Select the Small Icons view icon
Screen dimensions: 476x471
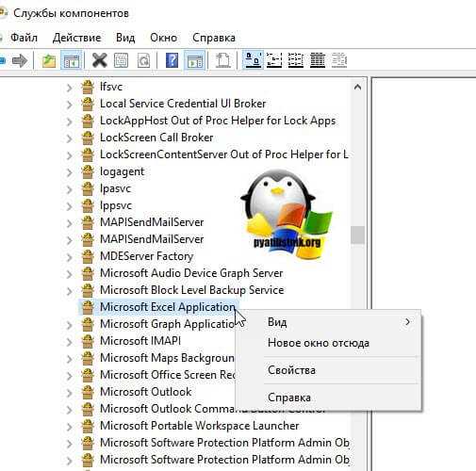pyautogui.click(x=274, y=60)
